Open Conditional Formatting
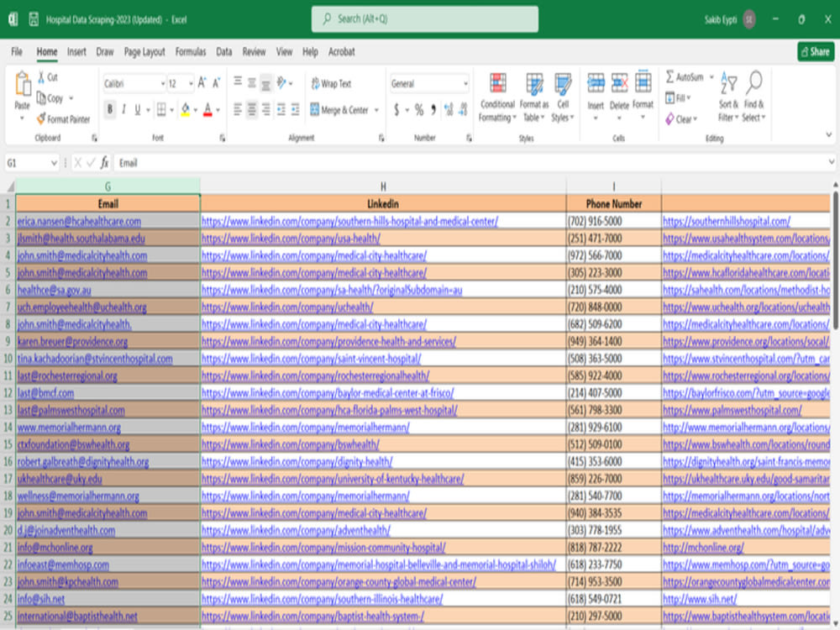Image resolution: width=840 pixels, height=630 pixels. coord(497,98)
